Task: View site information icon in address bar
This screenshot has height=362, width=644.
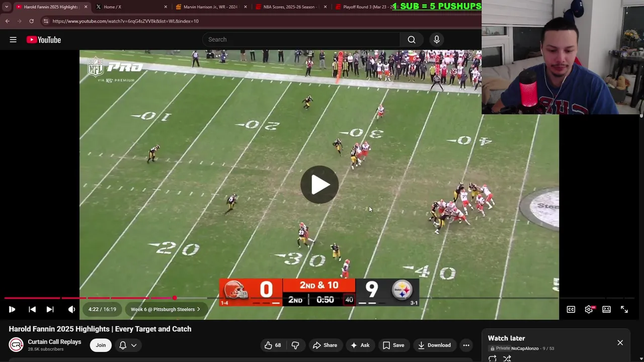Action: 46,21
